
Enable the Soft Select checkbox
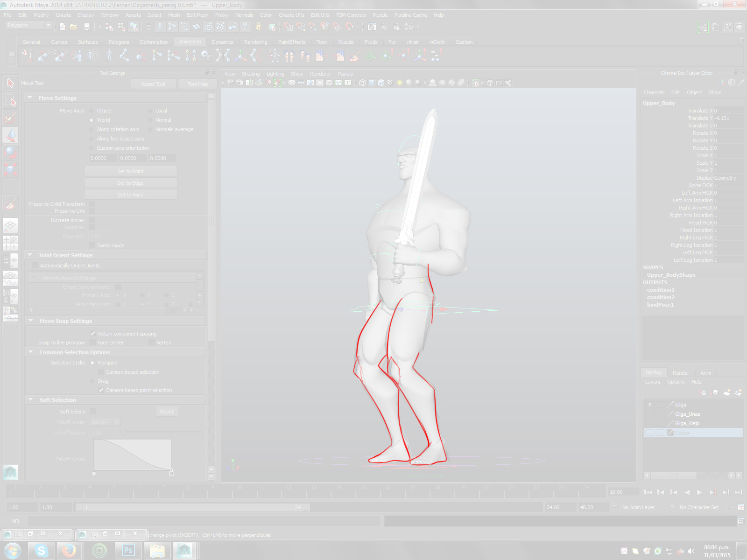point(93,412)
